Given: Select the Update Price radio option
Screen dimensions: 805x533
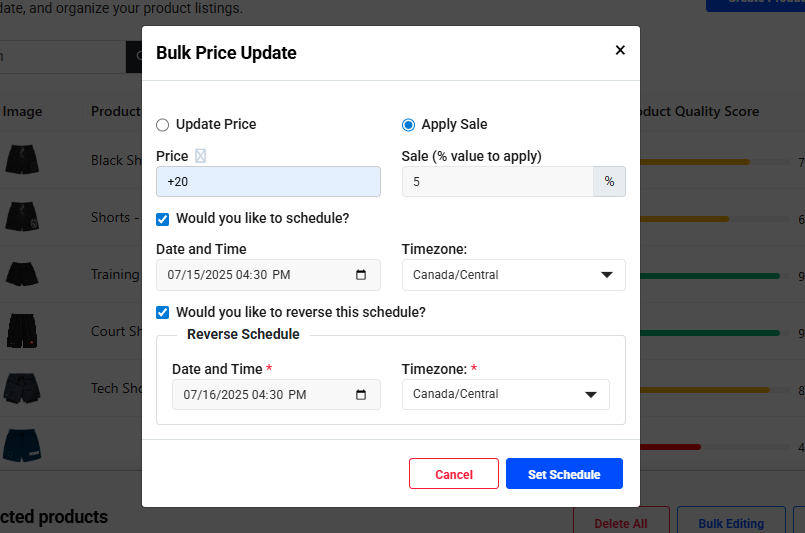Looking at the screenshot, I should 163,125.
